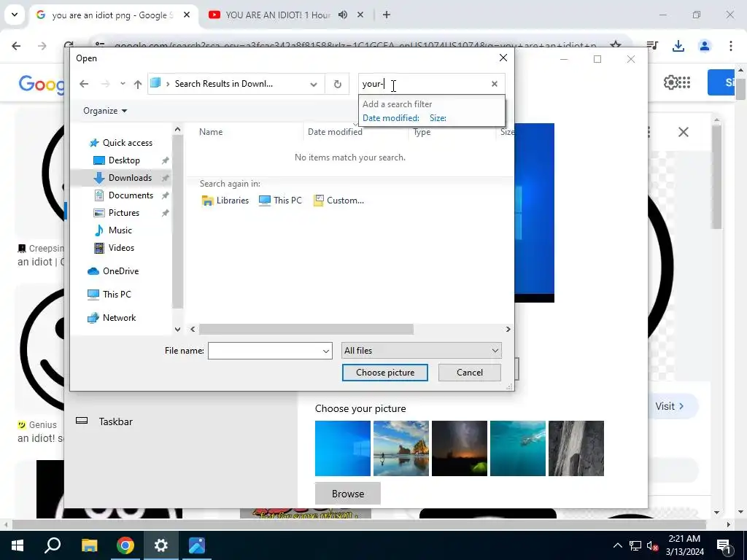
Task: Open Chrome media control icon
Action: pyautogui.click(x=651, y=46)
